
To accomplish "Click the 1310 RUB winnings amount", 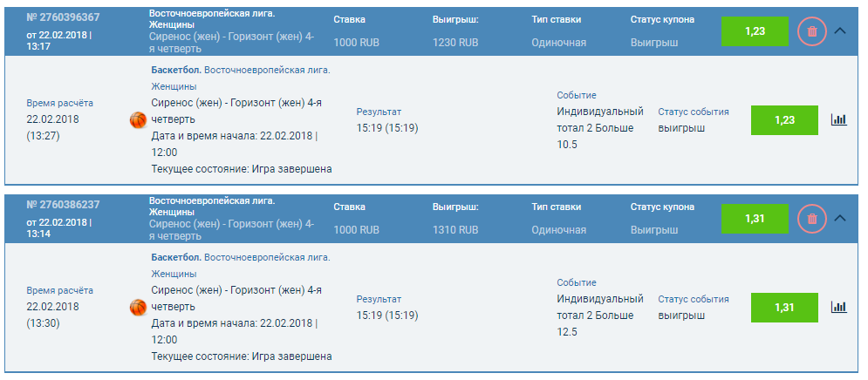I will tap(455, 230).
